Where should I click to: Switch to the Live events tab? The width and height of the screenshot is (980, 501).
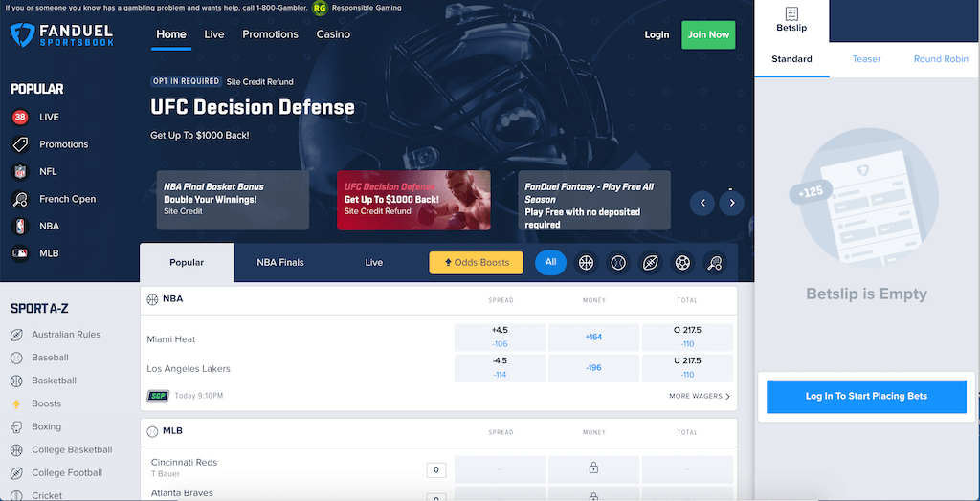click(374, 262)
